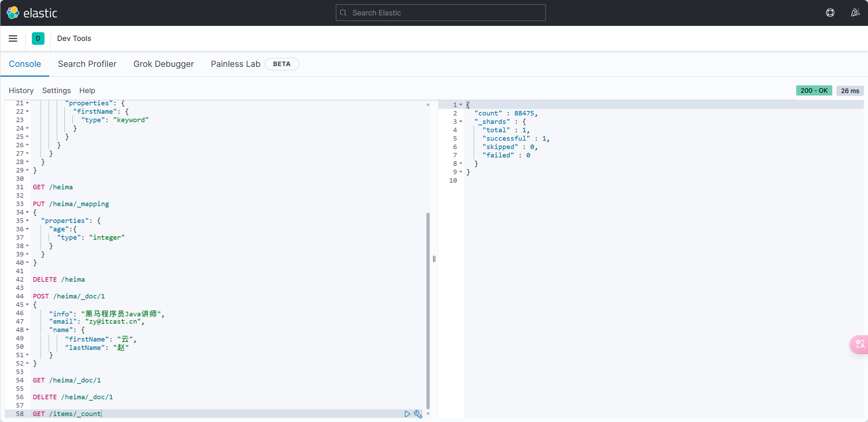Screen dimensions: 868x422
Task: Collapse the fold arrow at line 34
Action: coord(27,212)
